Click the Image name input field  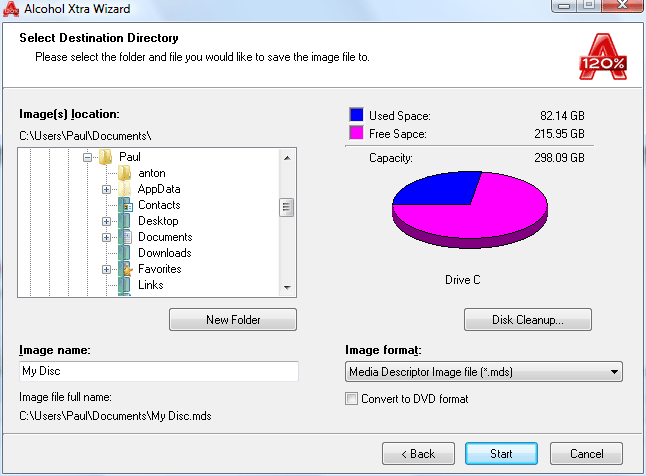click(159, 371)
